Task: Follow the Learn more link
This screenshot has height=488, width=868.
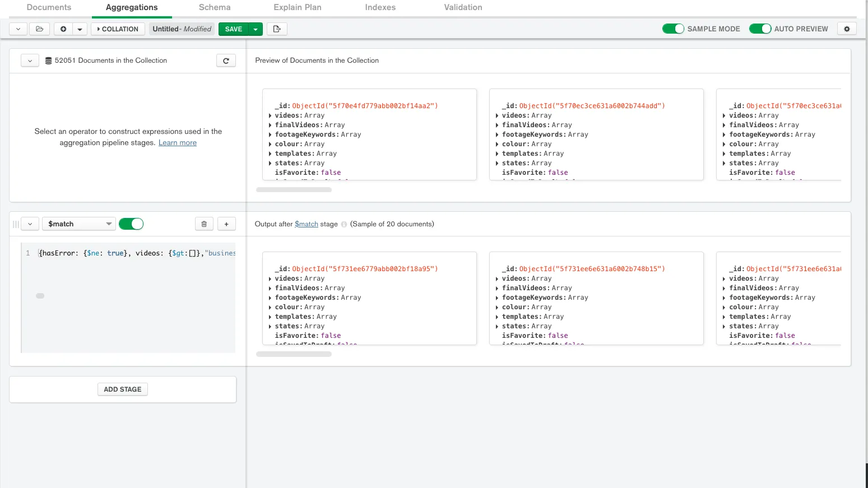Action: click(x=178, y=143)
